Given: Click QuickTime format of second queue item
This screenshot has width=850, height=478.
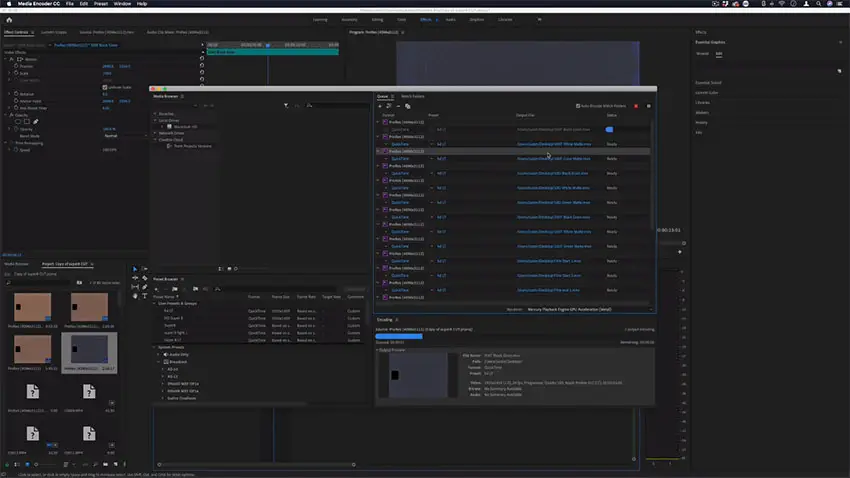Looking at the screenshot, I should (x=400, y=144).
